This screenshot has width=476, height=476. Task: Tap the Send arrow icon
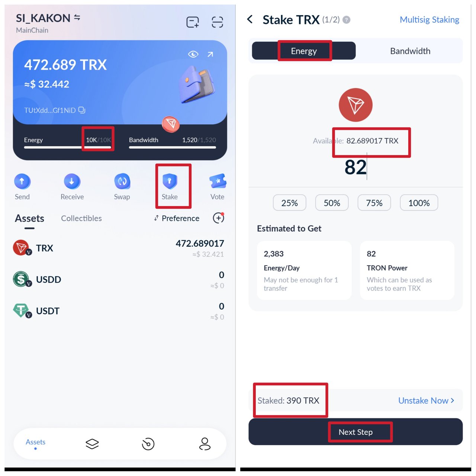(22, 181)
